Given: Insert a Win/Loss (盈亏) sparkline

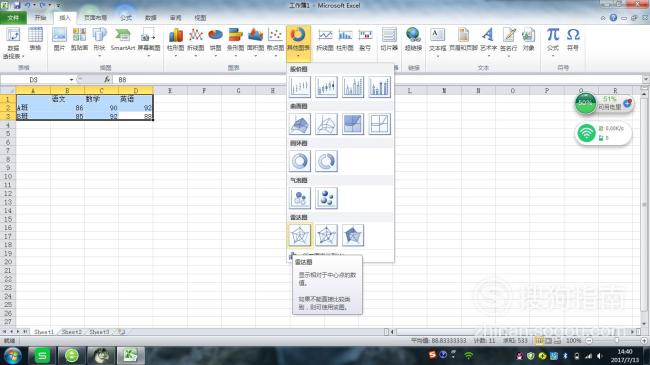Looking at the screenshot, I should [365, 39].
